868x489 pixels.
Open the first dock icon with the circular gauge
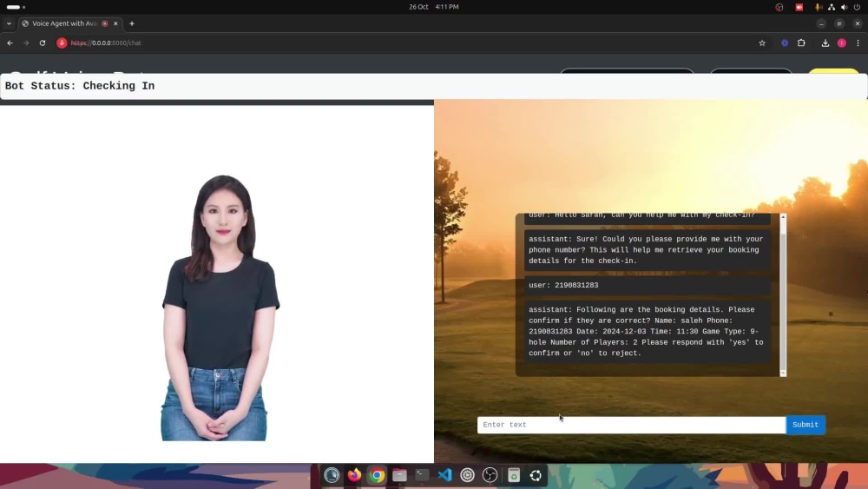click(x=332, y=475)
